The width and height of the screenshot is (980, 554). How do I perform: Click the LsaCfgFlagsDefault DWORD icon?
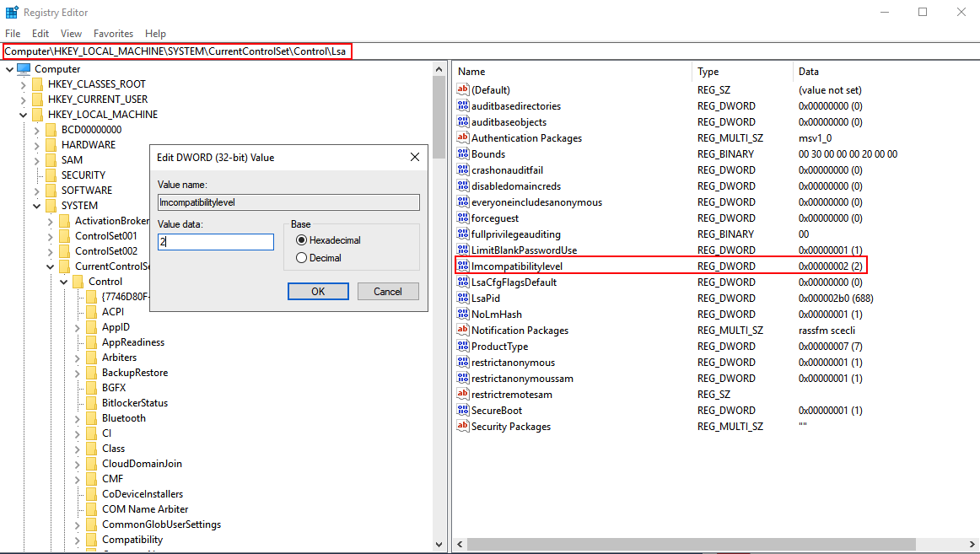coord(462,282)
